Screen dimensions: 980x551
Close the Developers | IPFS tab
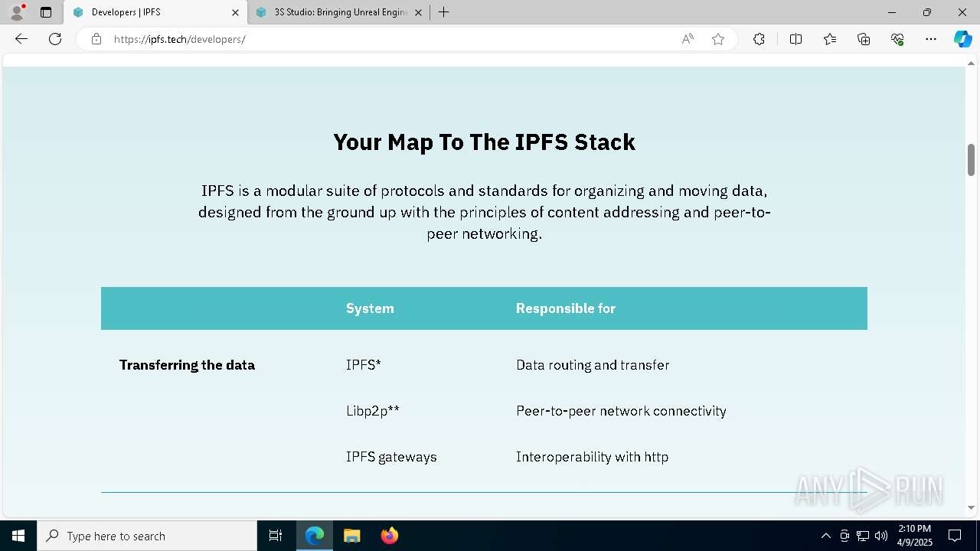click(235, 12)
